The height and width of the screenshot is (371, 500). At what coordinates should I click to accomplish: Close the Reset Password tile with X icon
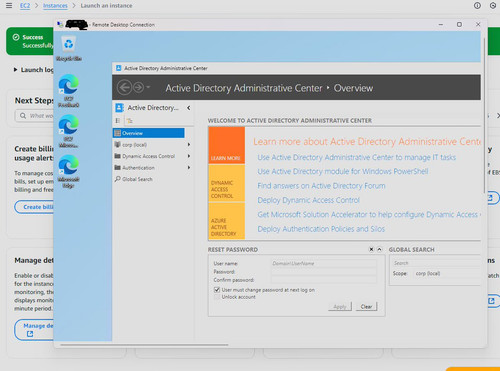(371, 249)
